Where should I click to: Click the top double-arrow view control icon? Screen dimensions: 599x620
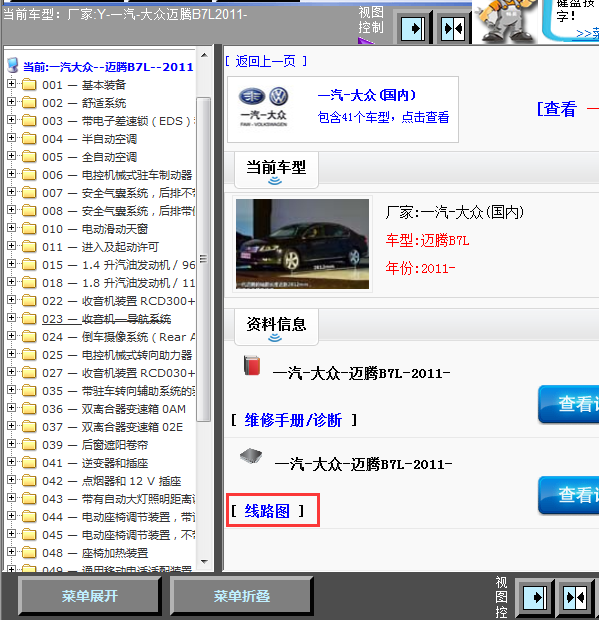pyautogui.click(x=453, y=28)
